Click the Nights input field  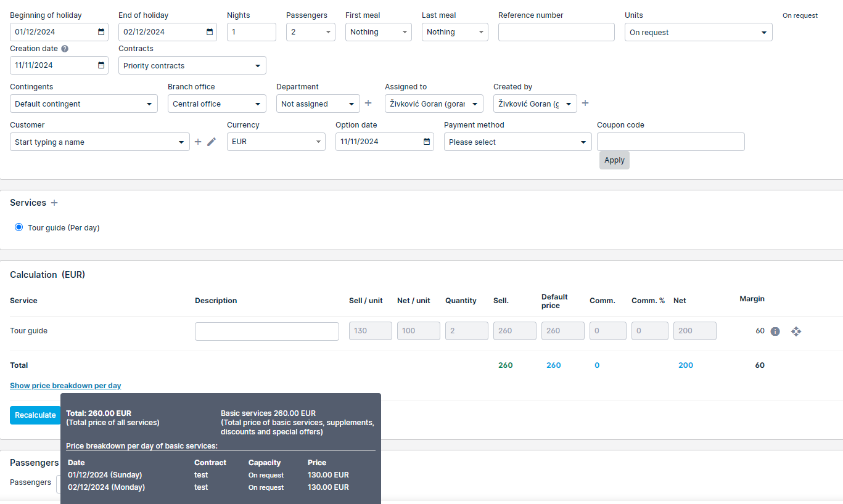(252, 32)
